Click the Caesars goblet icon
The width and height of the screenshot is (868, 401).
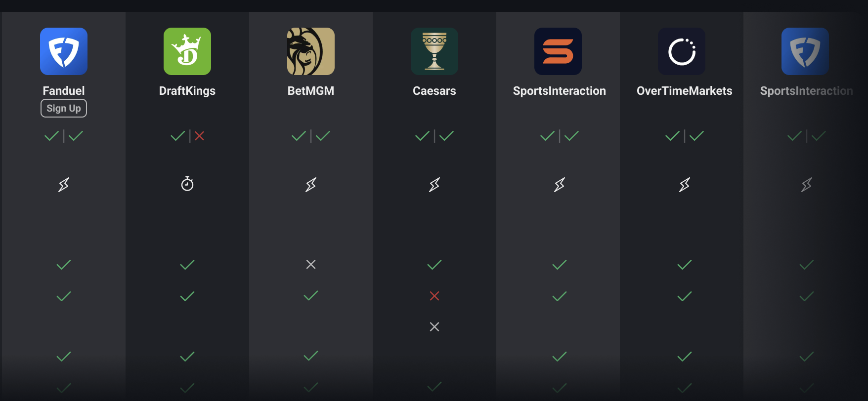coord(434,51)
